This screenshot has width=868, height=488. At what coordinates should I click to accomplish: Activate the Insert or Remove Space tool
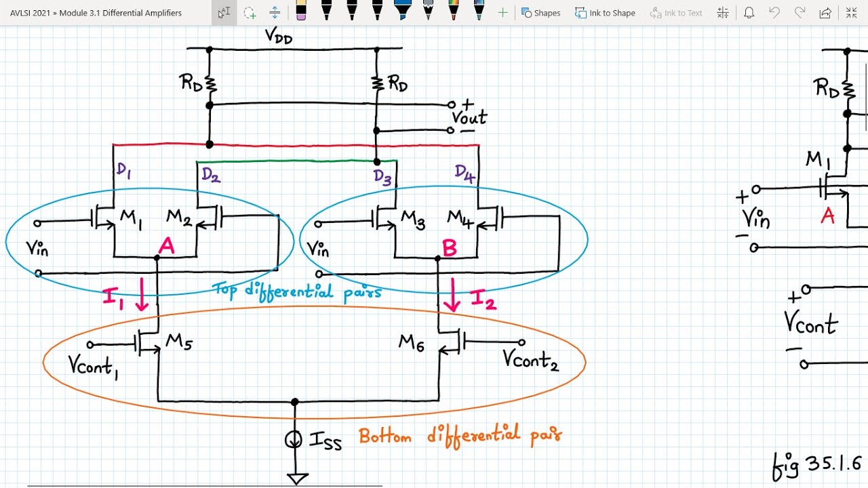[x=275, y=13]
